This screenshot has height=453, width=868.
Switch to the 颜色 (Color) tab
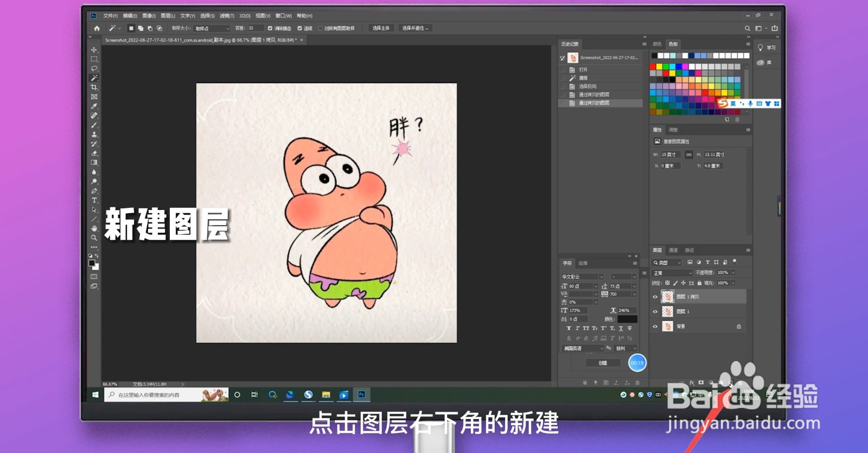[657, 44]
